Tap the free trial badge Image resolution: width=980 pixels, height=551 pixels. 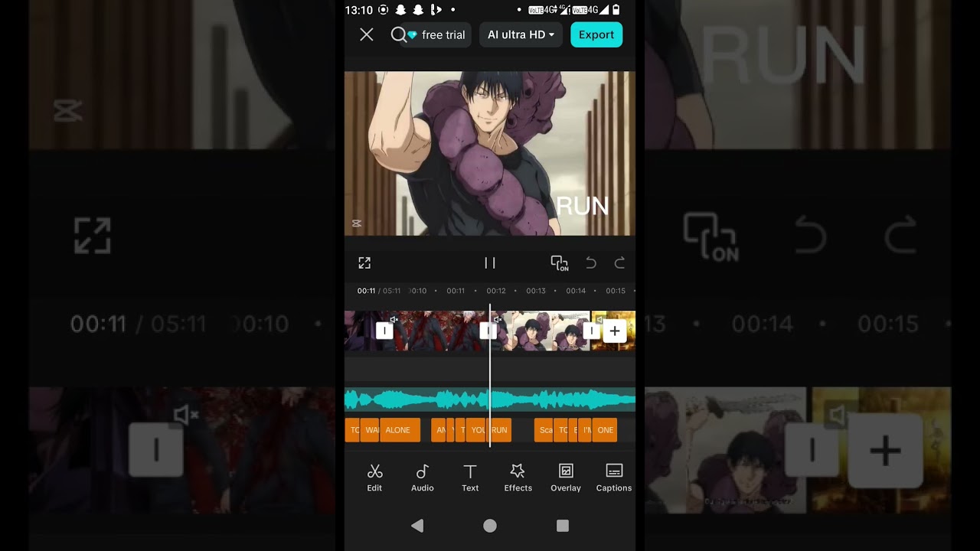[438, 35]
